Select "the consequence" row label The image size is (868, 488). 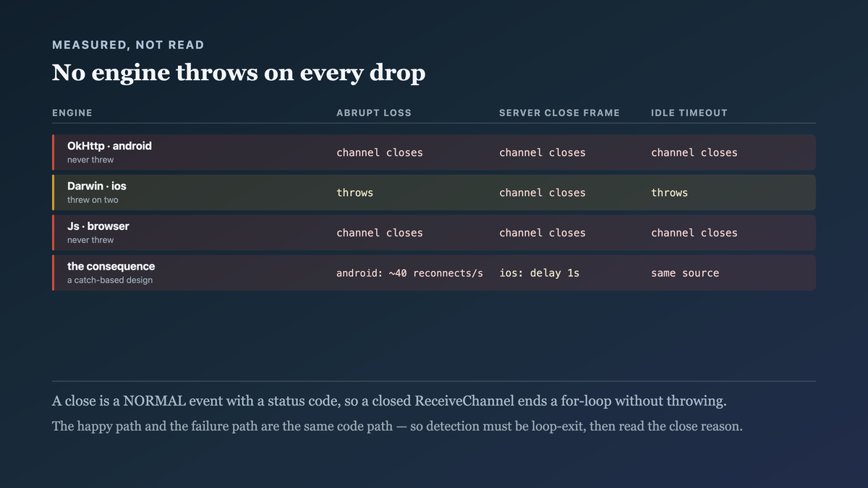click(111, 266)
